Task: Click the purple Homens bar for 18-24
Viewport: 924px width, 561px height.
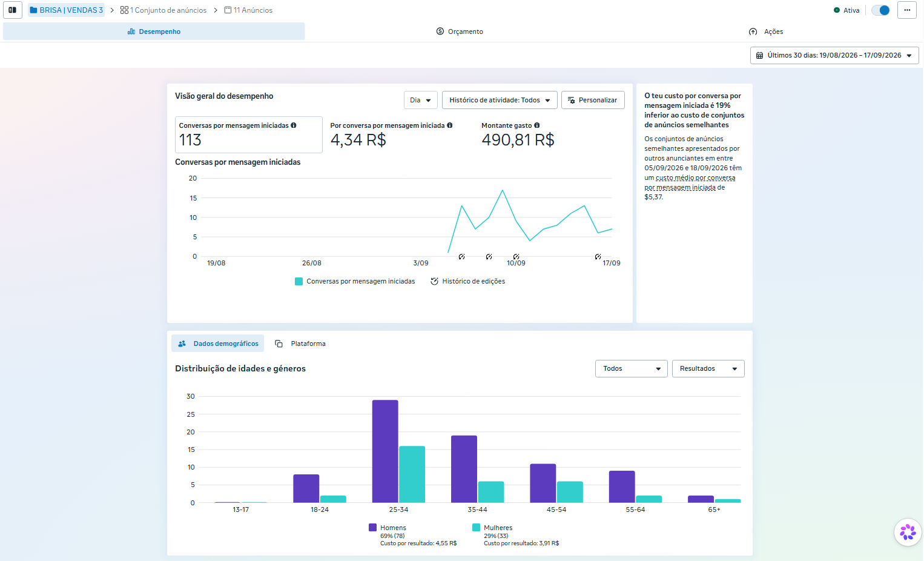Action: [306, 488]
